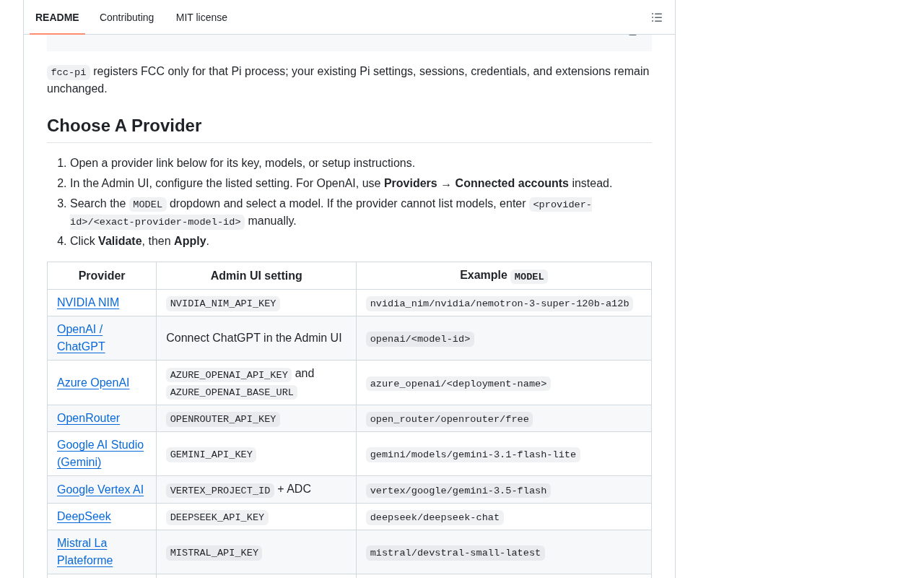
Task: Click the openai/<model-id> example
Action: click(x=420, y=339)
